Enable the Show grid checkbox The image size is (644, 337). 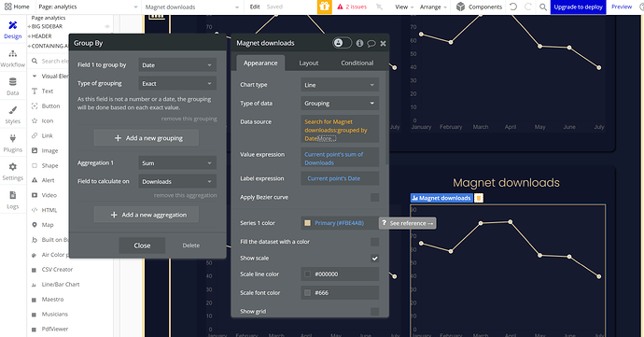tap(374, 312)
